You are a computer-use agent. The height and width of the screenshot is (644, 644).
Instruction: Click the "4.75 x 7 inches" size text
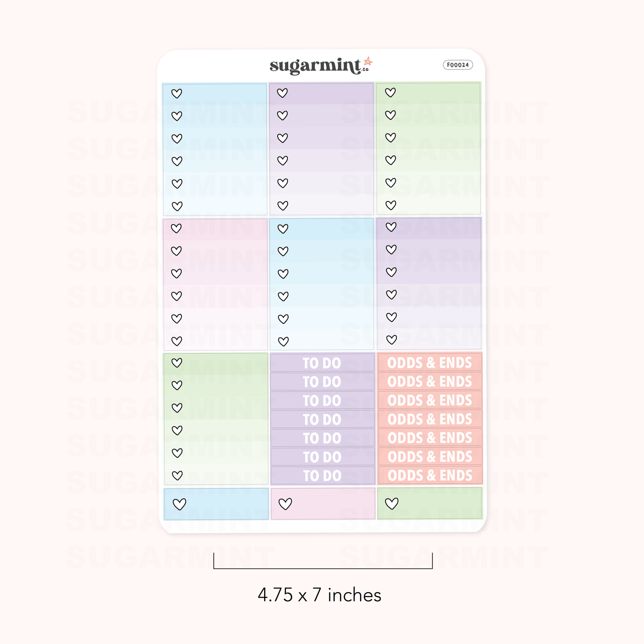[319, 595]
